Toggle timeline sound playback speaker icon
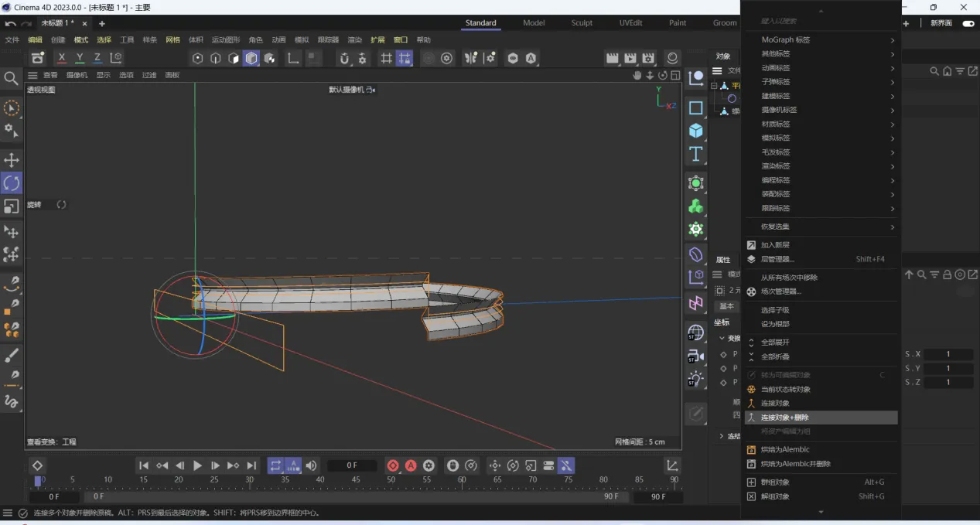This screenshot has height=525, width=980. [311, 465]
